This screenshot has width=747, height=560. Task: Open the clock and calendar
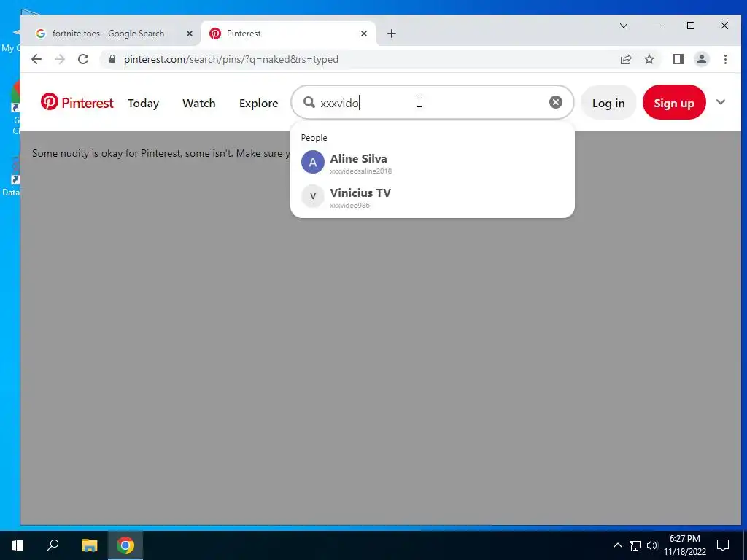click(684, 545)
